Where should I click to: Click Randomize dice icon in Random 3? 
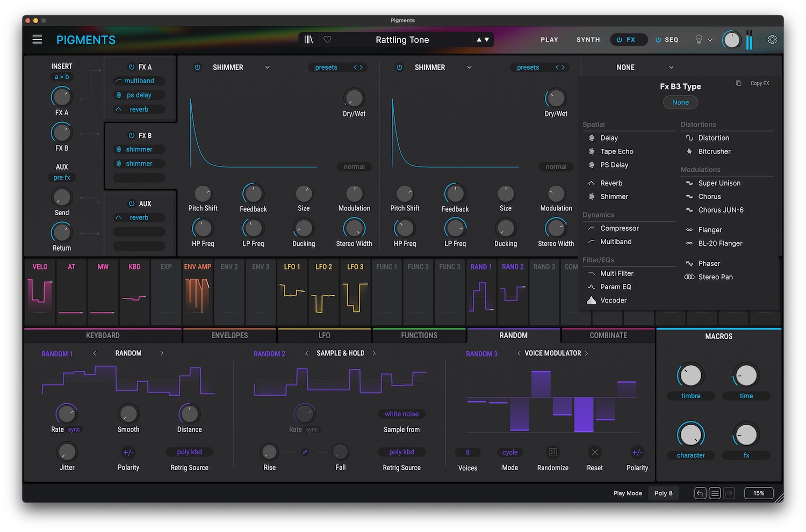click(x=552, y=453)
